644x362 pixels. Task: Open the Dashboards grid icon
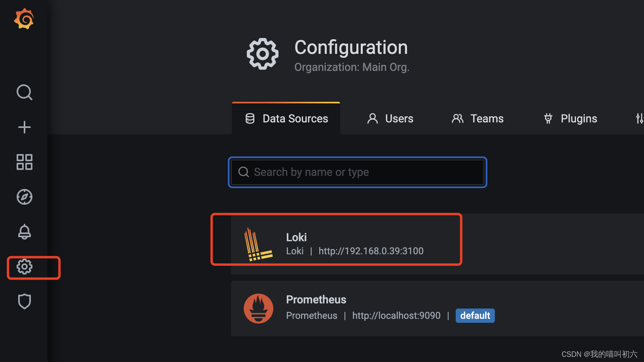[x=25, y=162]
